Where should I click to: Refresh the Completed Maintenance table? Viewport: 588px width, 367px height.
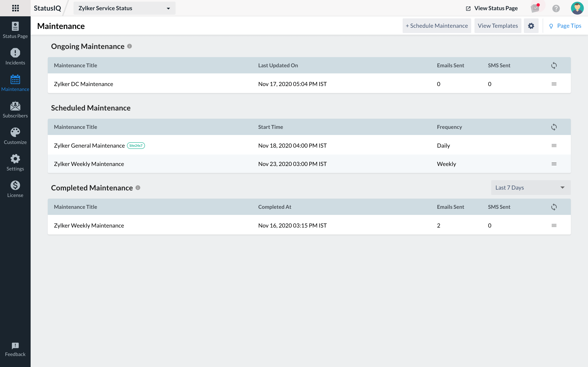point(554,207)
